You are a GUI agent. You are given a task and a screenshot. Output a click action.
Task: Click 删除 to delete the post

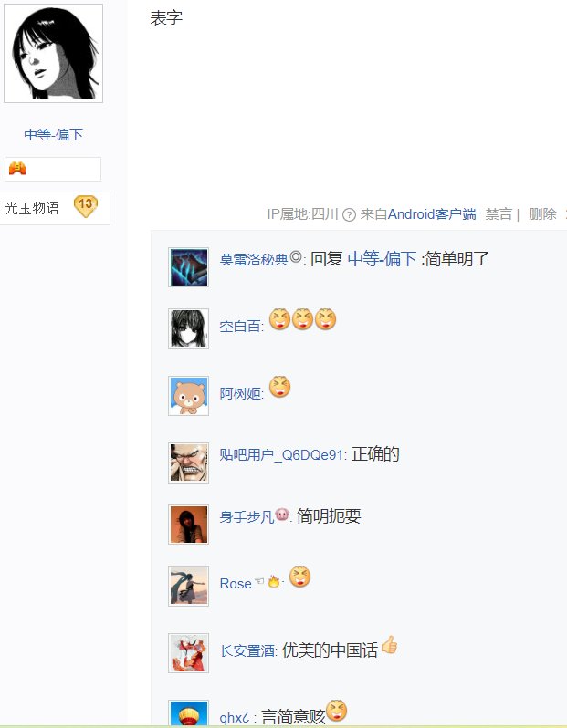[x=542, y=214]
